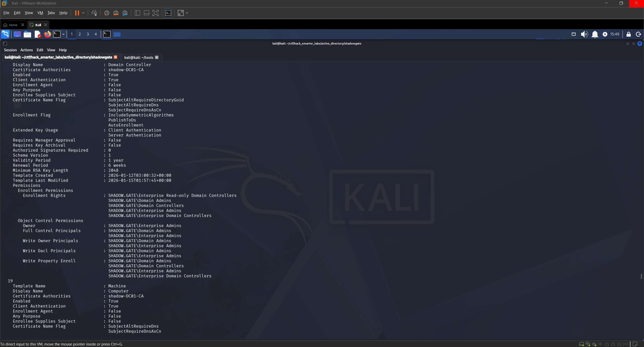This screenshot has height=347, width=644.
Task: Click the show desktop icon in Kali panel
Action: coord(17,34)
